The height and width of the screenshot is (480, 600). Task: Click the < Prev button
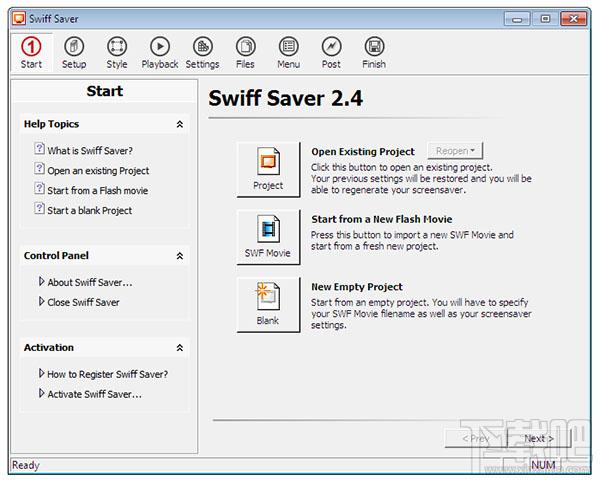476,438
